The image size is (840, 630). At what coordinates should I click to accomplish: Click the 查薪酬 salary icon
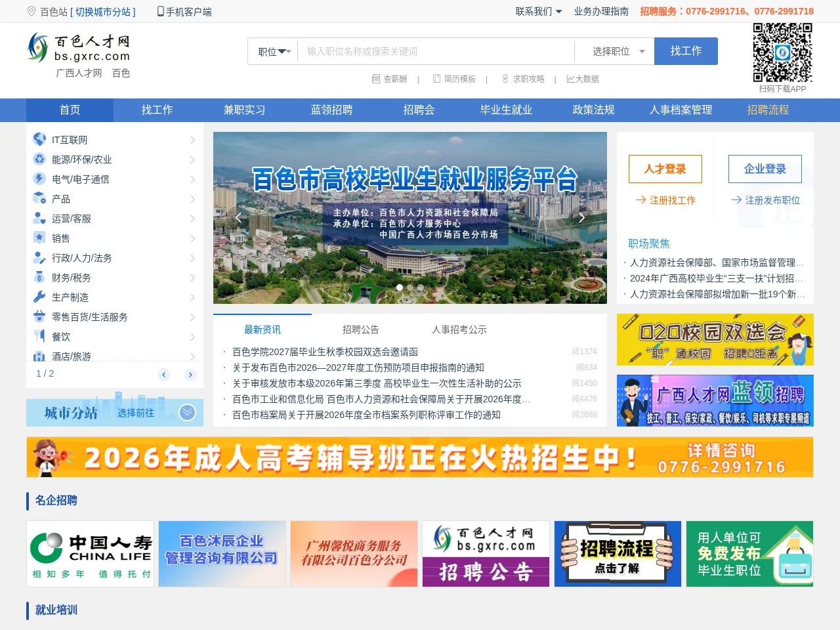tap(376, 79)
